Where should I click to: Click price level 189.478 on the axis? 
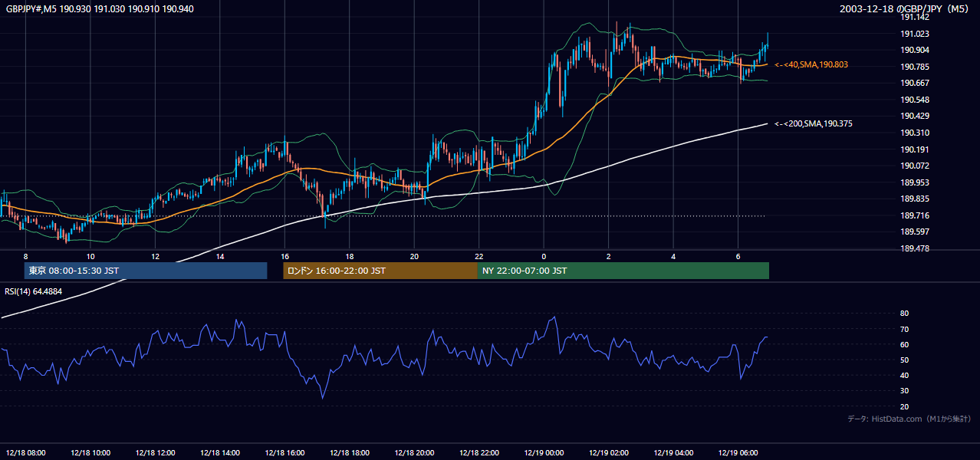click(915, 248)
